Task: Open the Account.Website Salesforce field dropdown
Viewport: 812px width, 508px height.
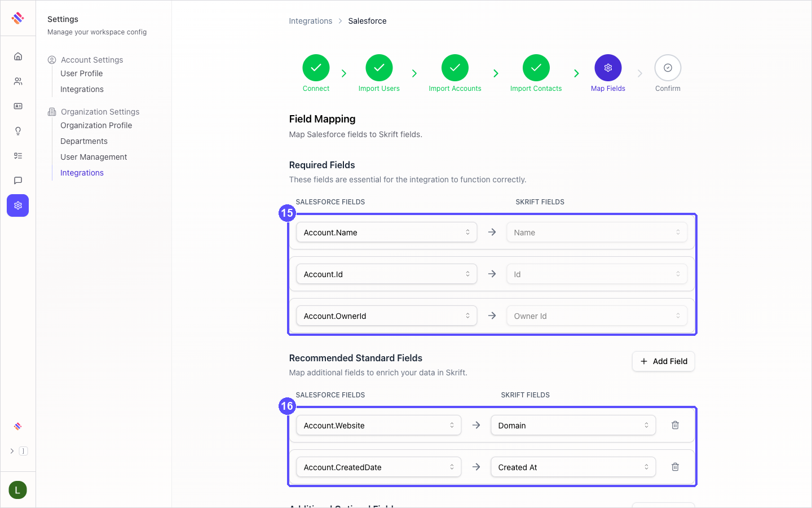Action: coord(379,425)
